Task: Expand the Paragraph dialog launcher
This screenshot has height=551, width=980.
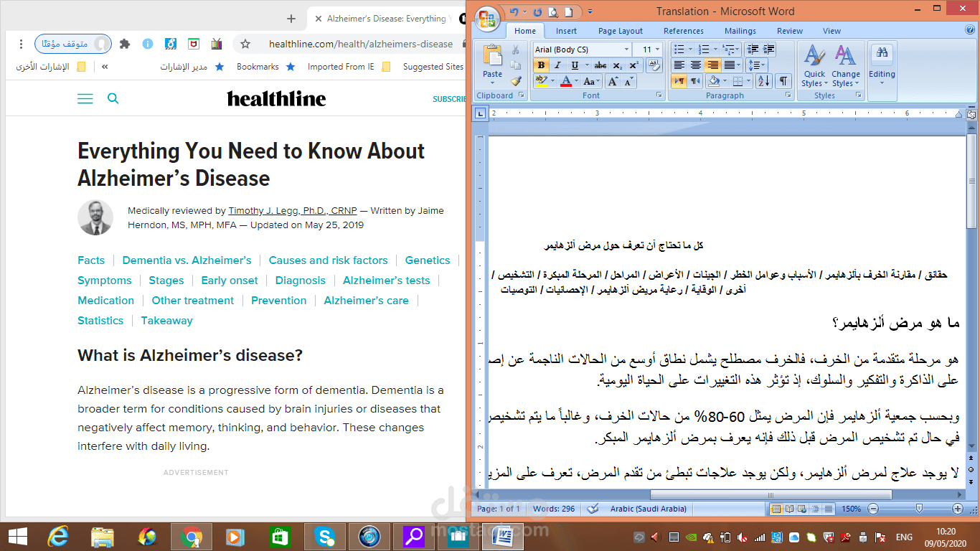Action: tap(788, 95)
